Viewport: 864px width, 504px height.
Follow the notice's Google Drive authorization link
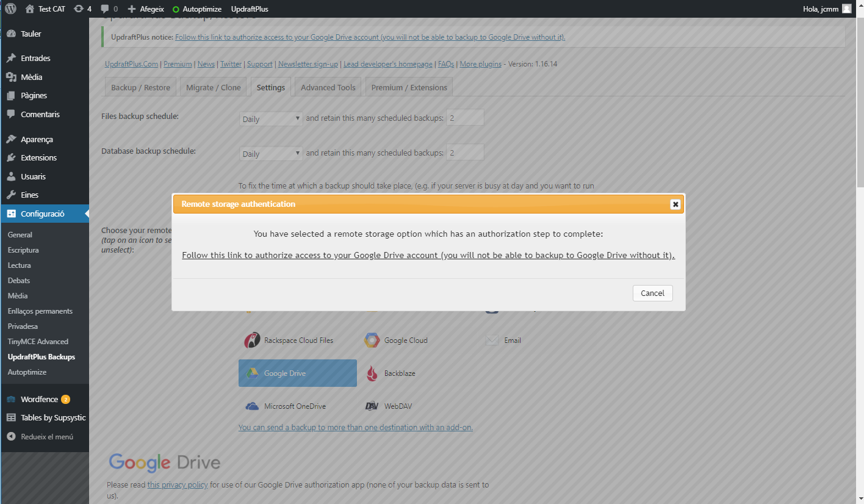pyautogui.click(x=370, y=37)
